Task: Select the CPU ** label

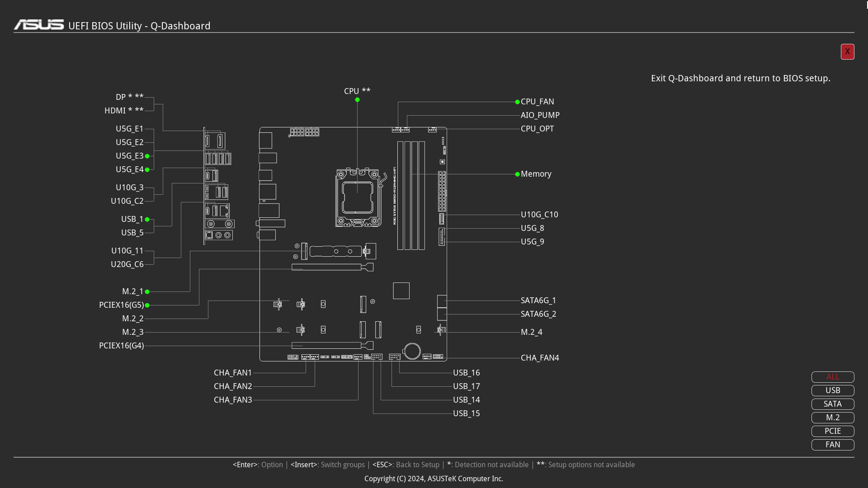Action: [x=357, y=91]
